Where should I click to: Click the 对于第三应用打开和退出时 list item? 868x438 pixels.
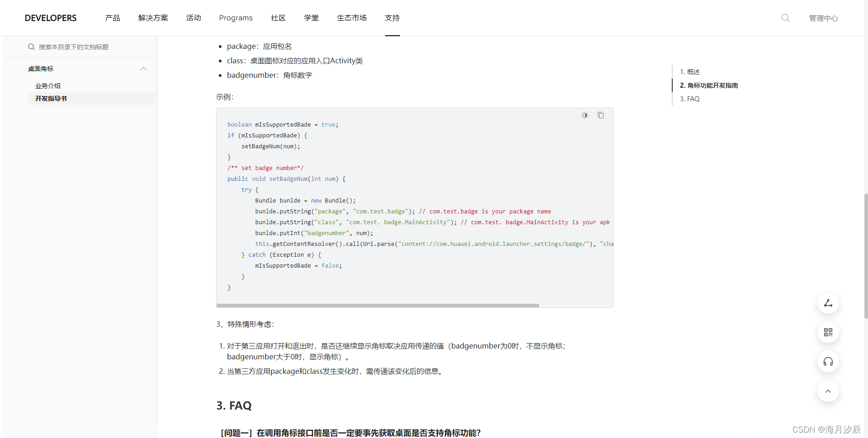point(396,351)
